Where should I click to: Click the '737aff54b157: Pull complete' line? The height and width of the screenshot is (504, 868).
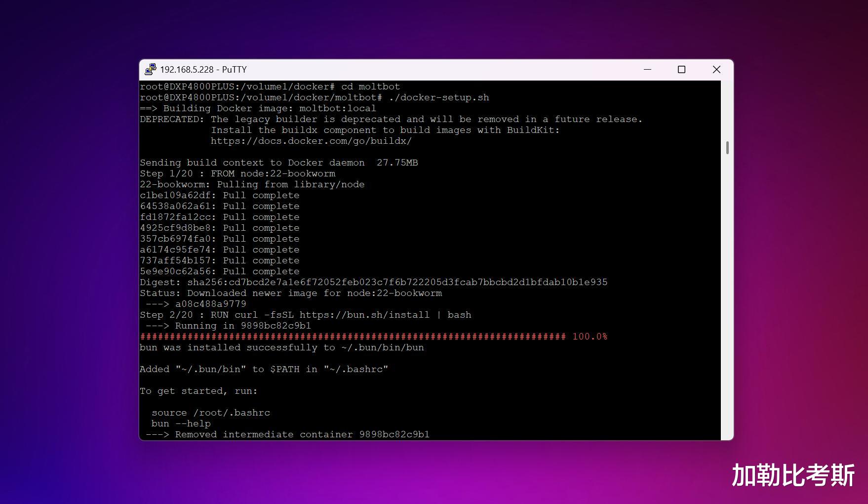pos(220,260)
